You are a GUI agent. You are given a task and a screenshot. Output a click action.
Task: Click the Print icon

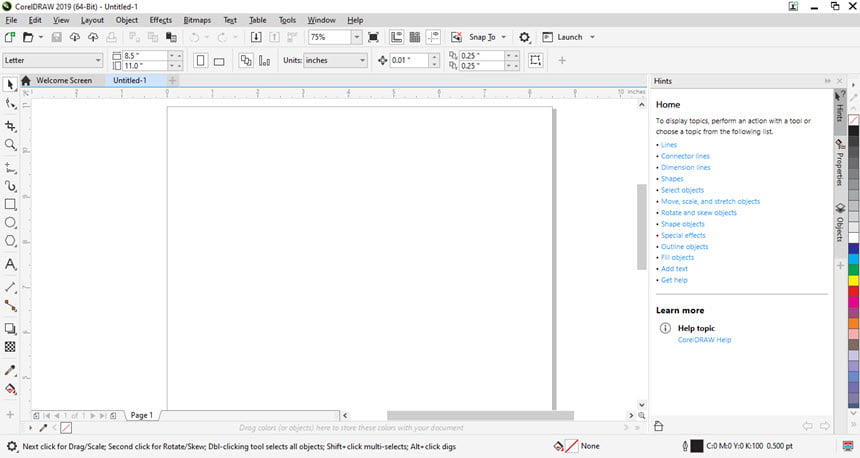coord(111,37)
